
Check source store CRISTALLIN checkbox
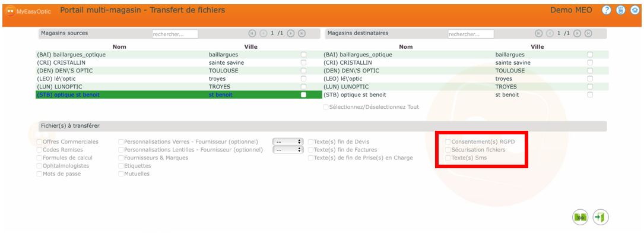[x=303, y=62]
